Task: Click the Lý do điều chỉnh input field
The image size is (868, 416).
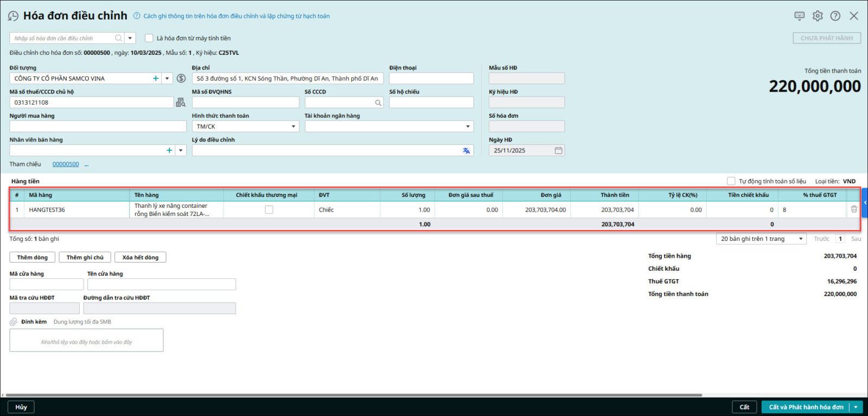Action: pyautogui.click(x=325, y=151)
